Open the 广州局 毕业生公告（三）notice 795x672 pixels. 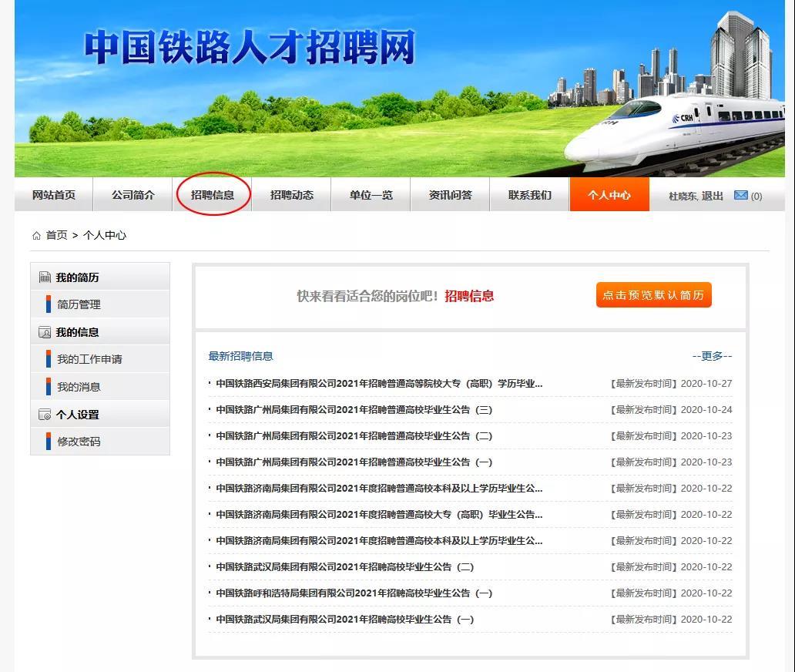(354, 410)
